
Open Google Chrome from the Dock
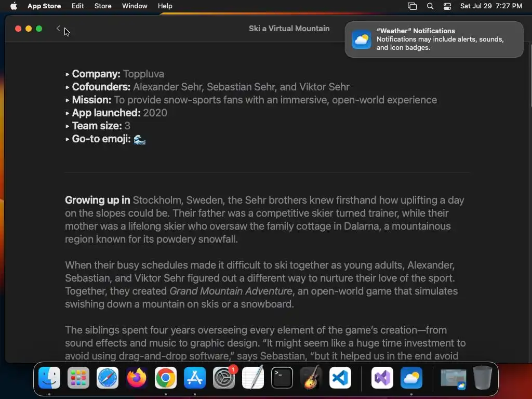point(166,378)
